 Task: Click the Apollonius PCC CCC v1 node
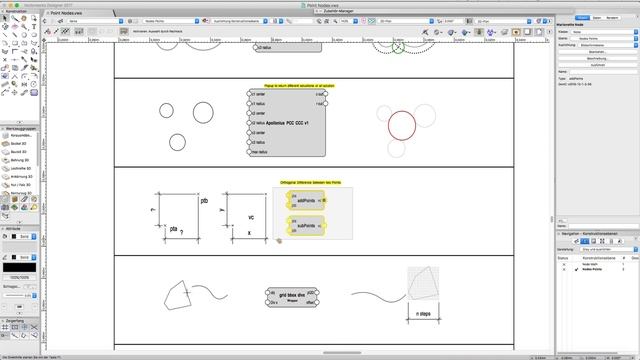coord(287,122)
